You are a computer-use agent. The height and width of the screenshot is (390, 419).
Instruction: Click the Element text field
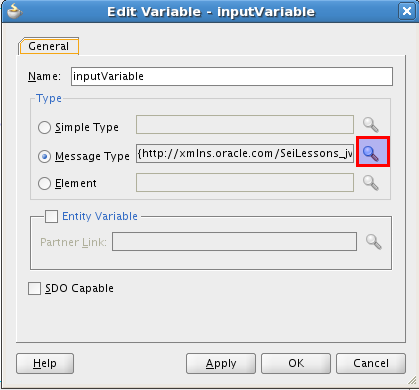click(245, 182)
